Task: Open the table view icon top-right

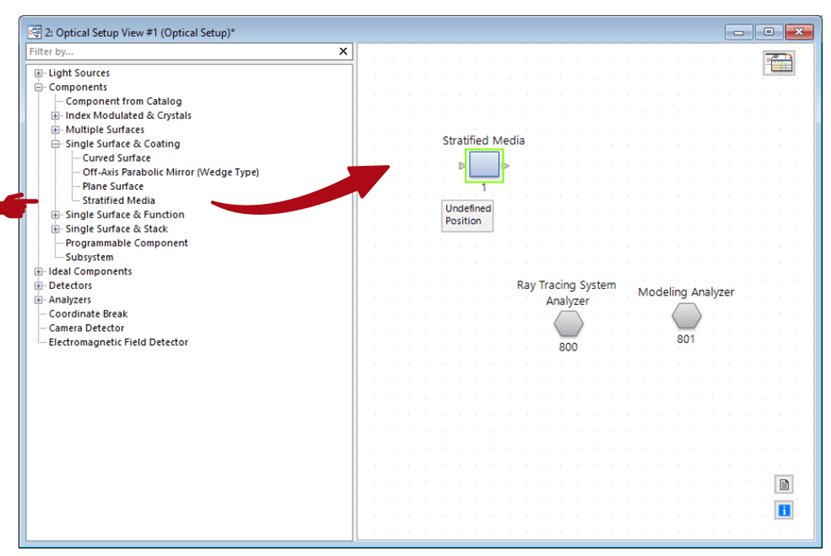Action: click(x=779, y=63)
